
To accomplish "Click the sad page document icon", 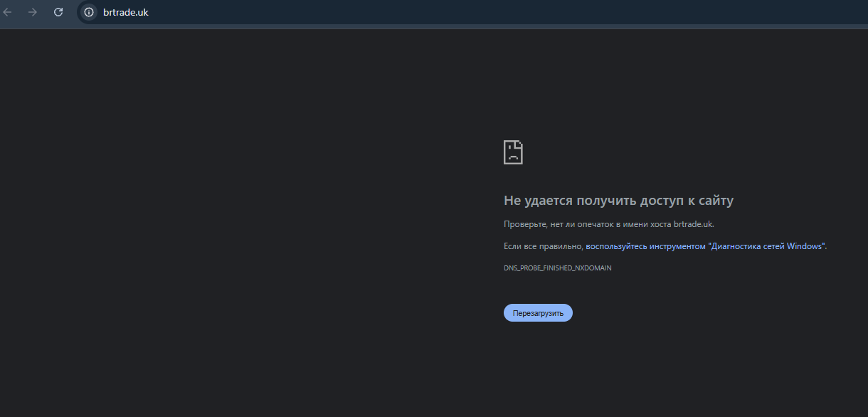I will tap(513, 151).
